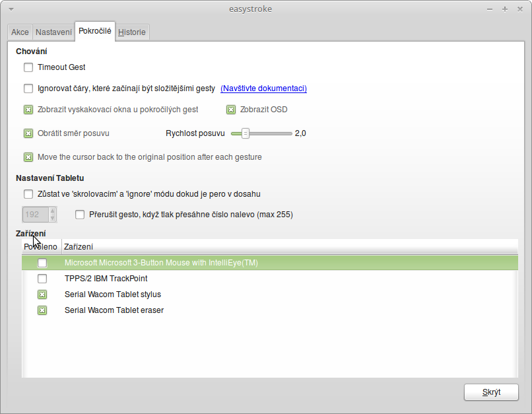The width and height of the screenshot is (532, 414).
Task: Select the Serial Wacom Tablet stylus row
Action: (270, 294)
